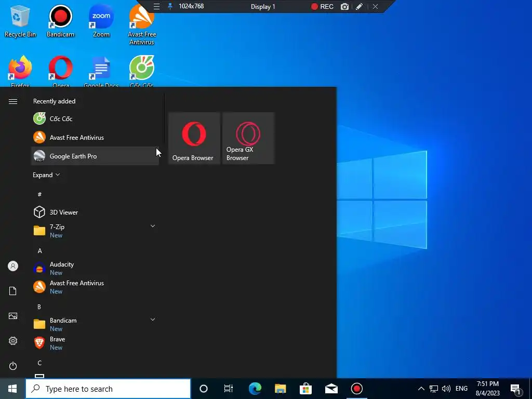Click the letter B group header

click(39, 307)
